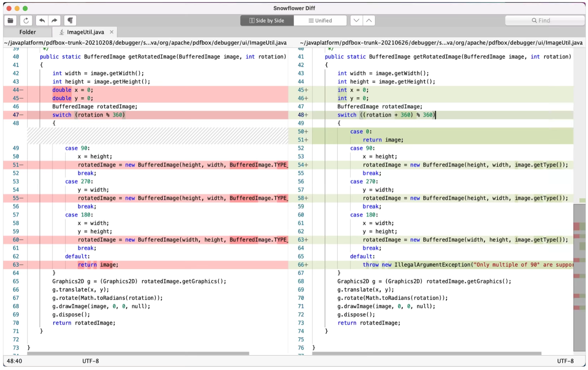Close the ImageUtil.java tab
The image size is (588, 370).
(112, 32)
